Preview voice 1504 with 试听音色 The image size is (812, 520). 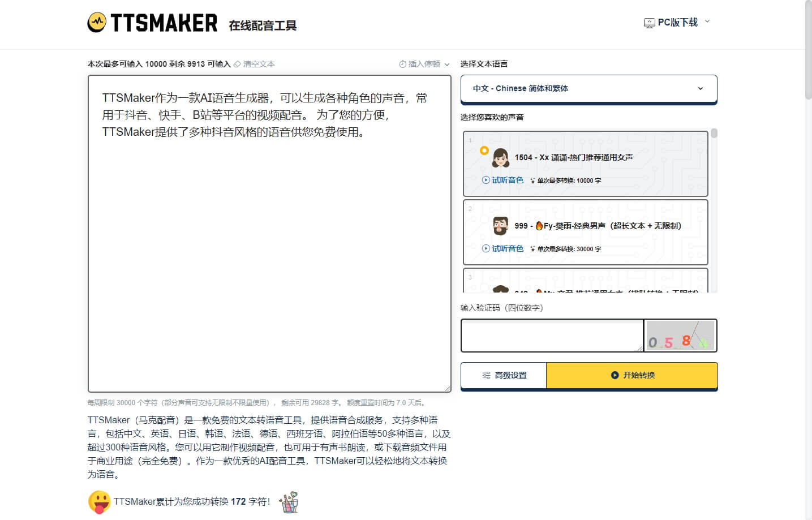click(x=502, y=180)
